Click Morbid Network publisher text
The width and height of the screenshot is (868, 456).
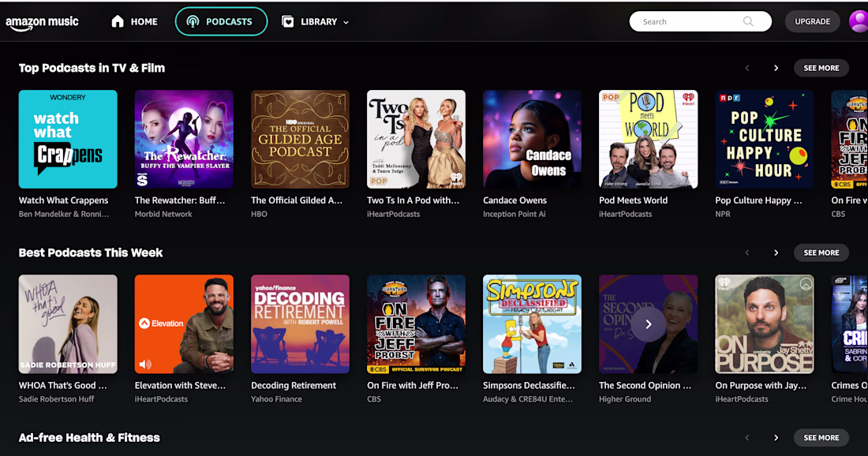(163, 214)
